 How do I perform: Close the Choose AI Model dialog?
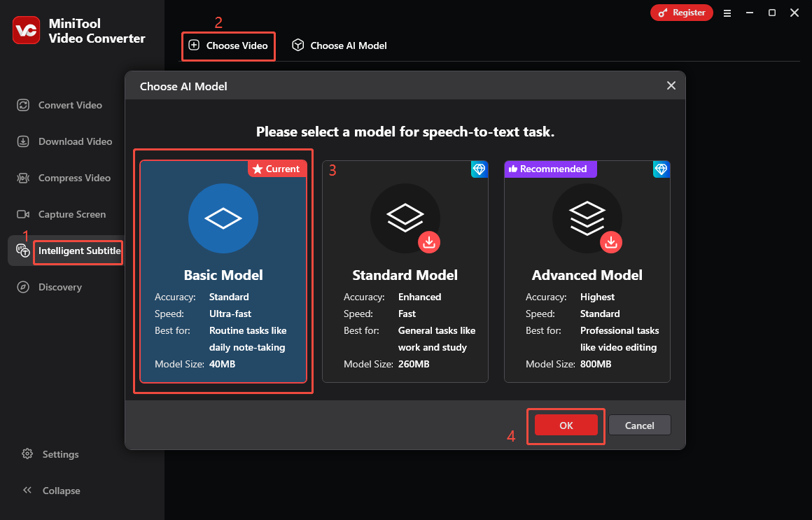[x=671, y=85]
